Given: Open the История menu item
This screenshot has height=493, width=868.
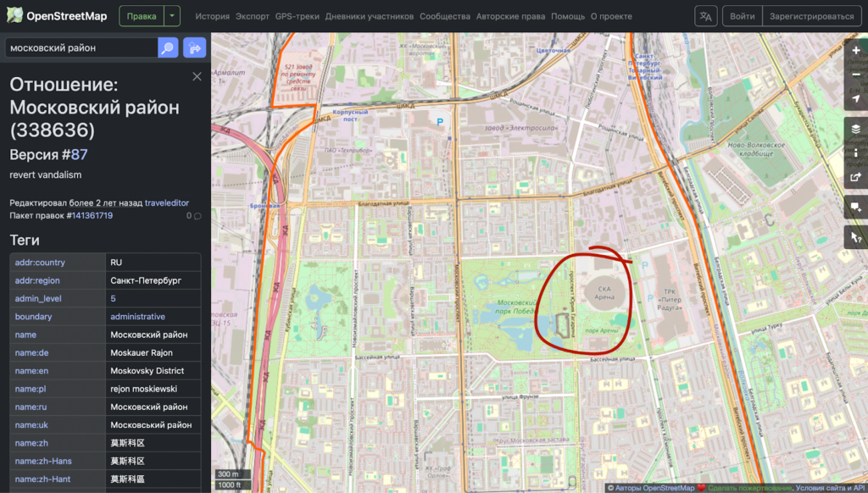Looking at the screenshot, I should coord(212,16).
